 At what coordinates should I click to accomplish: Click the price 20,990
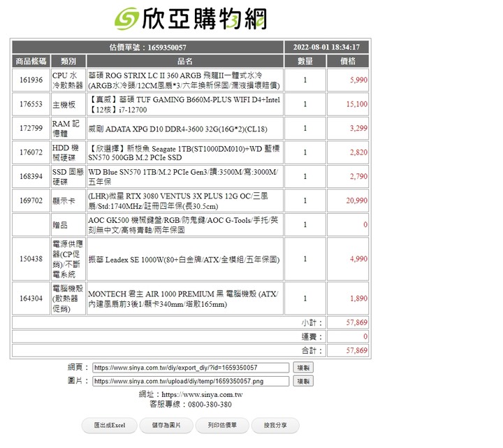click(357, 201)
